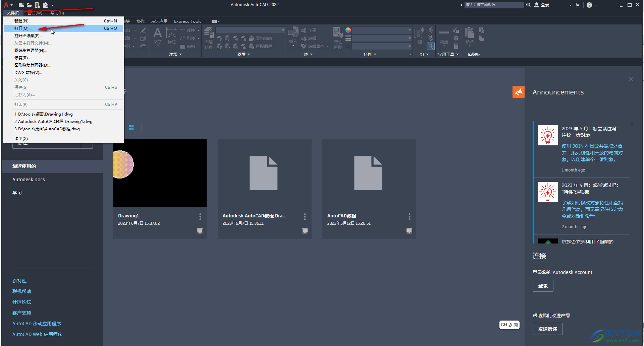The height and width of the screenshot is (346, 644).
Task: Open the Autodesk App Store cart icon
Action: pos(577,5)
